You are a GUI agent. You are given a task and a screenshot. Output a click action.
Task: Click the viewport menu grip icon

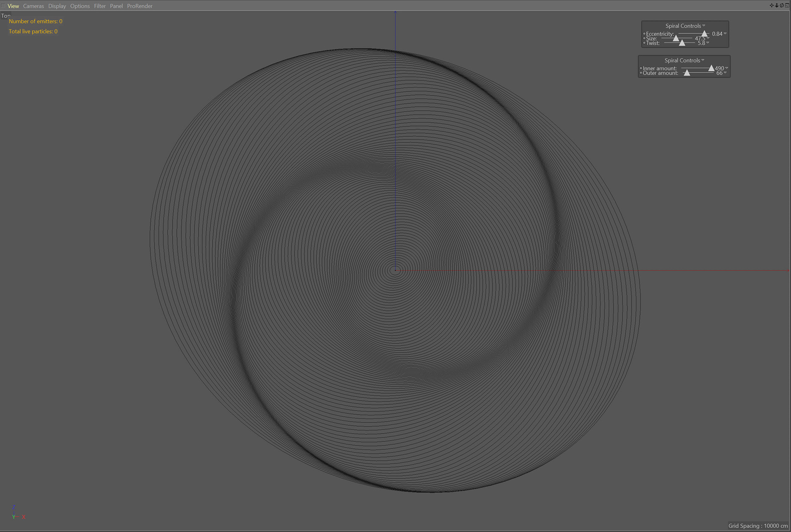click(x=3, y=6)
